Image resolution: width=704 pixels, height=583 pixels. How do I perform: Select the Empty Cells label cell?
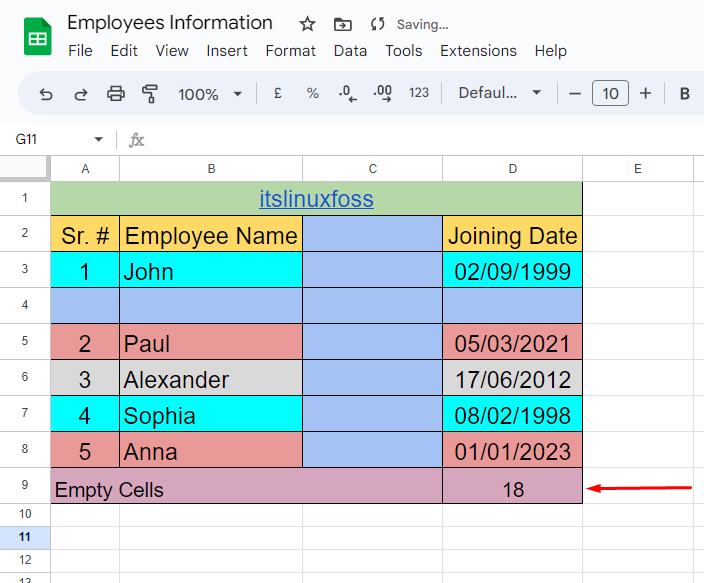point(246,486)
